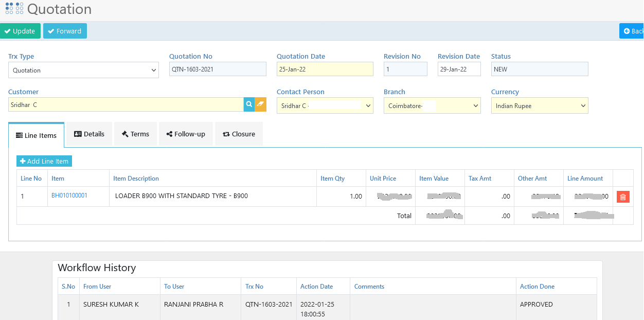This screenshot has width=644, height=320.
Task: Click the Update button
Action: tap(20, 31)
